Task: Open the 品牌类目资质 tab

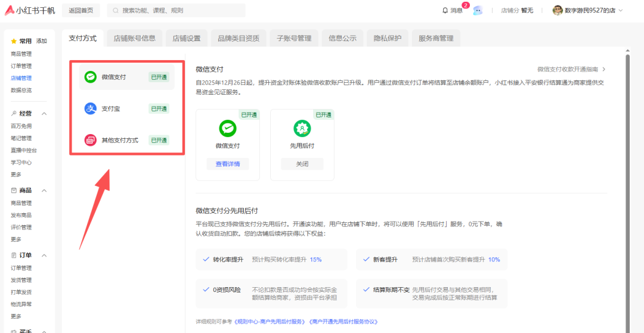Action: pos(239,39)
